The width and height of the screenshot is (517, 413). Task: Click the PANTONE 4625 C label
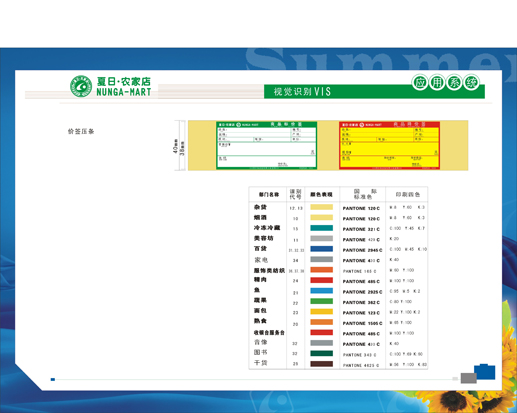(361, 365)
